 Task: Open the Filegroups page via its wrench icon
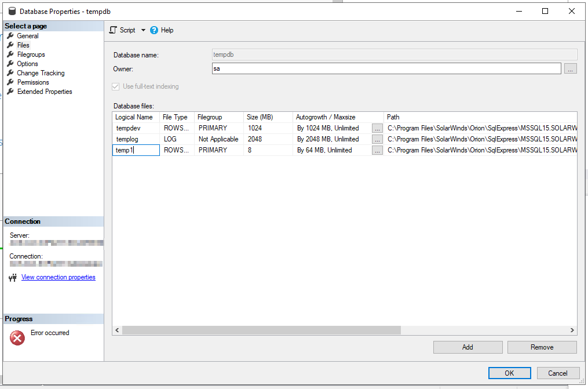pyautogui.click(x=10, y=54)
